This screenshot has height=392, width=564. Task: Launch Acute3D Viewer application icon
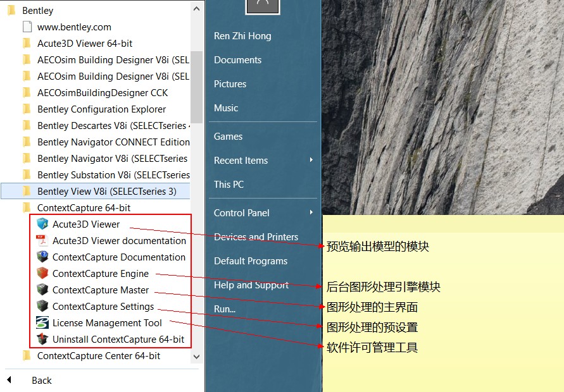(42, 224)
